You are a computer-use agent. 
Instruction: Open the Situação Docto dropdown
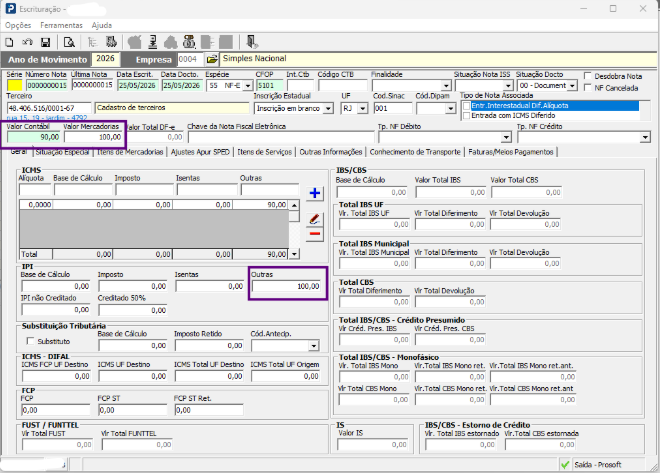(x=572, y=86)
